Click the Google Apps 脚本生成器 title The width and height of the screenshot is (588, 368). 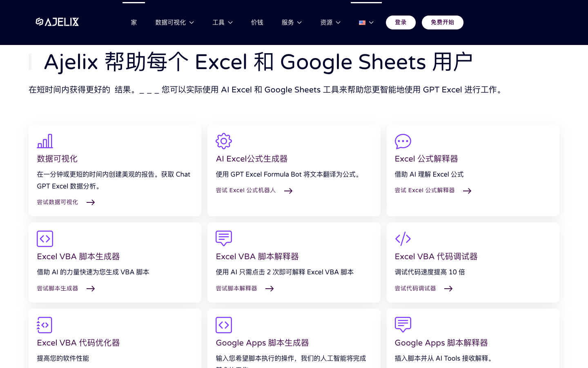(x=262, y=343)
